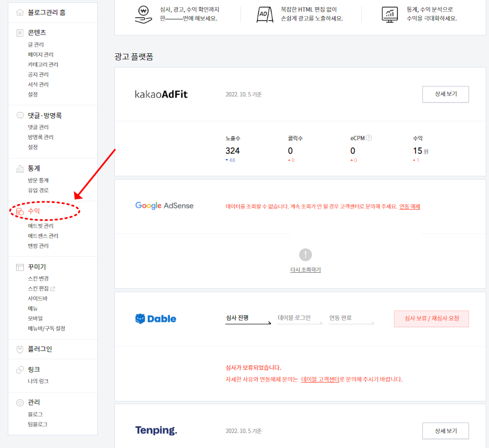Open 팀블로그 settings
Viewport: 489px width, 448px height.
[x=38, y=424]
